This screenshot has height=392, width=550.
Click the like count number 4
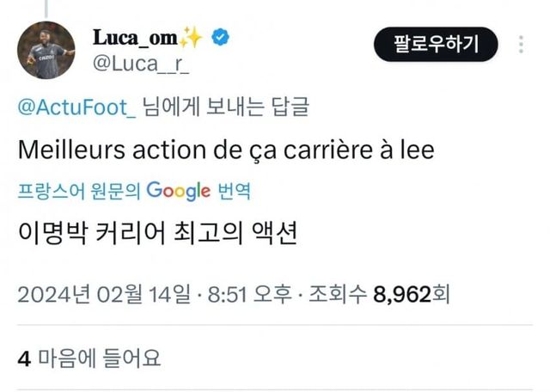pos(25,357)
